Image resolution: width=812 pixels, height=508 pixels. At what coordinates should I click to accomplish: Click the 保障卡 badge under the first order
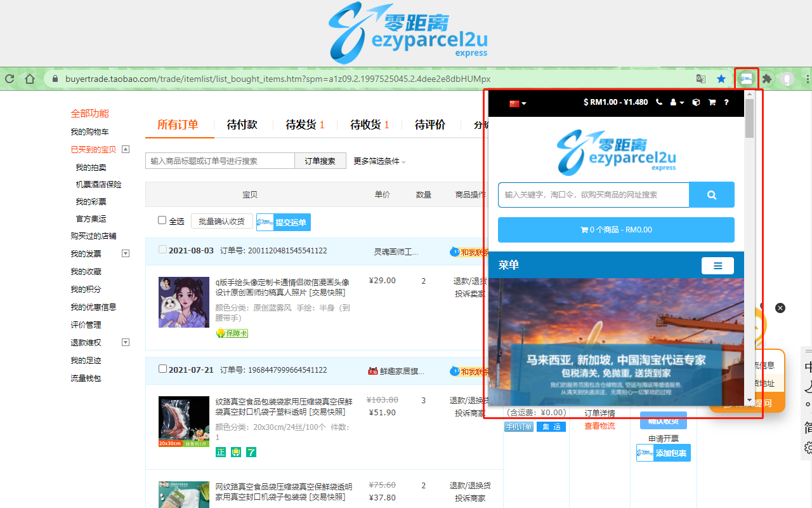click(232, 333)
